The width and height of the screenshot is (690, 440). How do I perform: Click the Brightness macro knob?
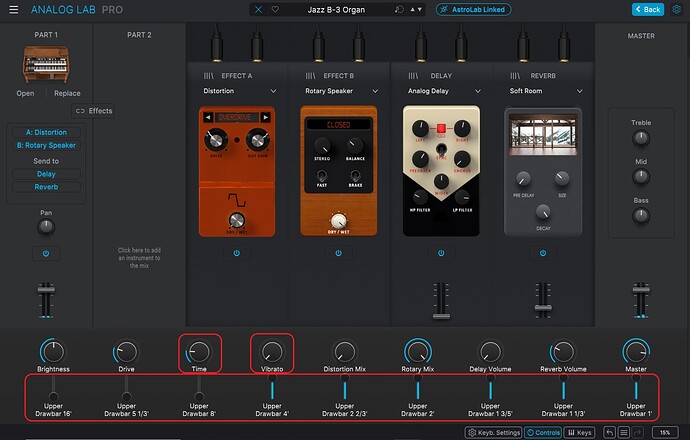pos(53,352)
